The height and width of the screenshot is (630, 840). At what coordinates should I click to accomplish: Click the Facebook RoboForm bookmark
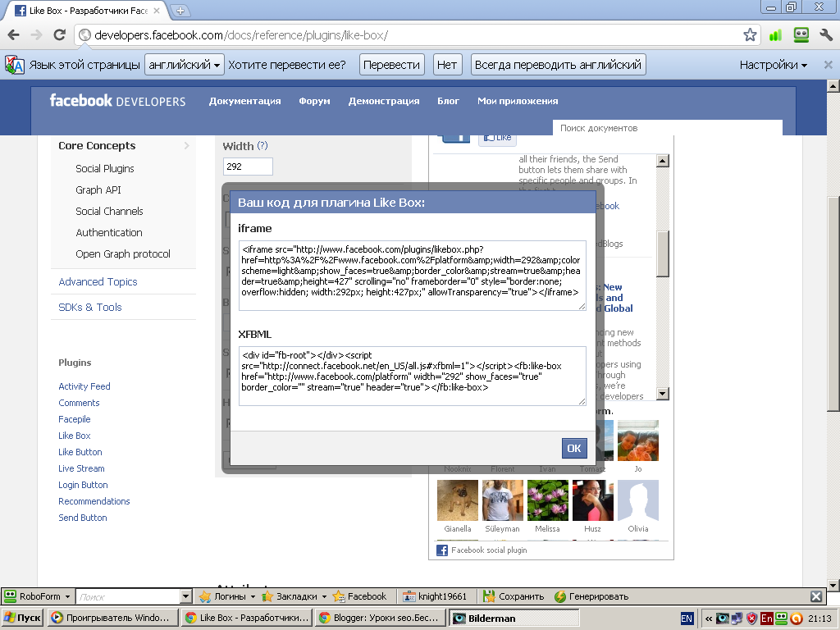click(359, 596)
